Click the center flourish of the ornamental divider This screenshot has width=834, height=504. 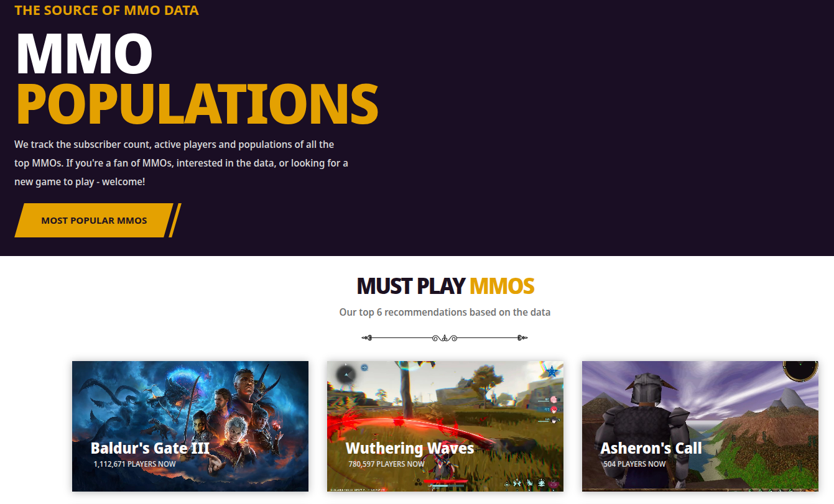click(445, 338)
